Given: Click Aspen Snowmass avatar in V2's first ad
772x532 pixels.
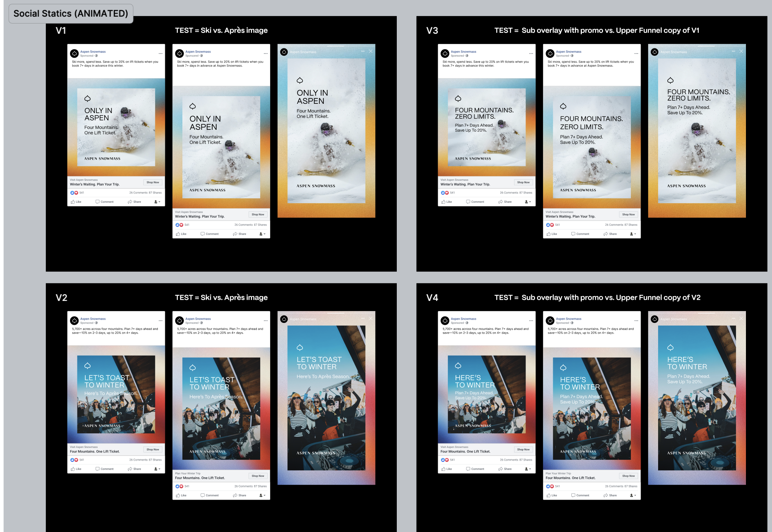Looking at the screenshot, I should pos(74,320).
